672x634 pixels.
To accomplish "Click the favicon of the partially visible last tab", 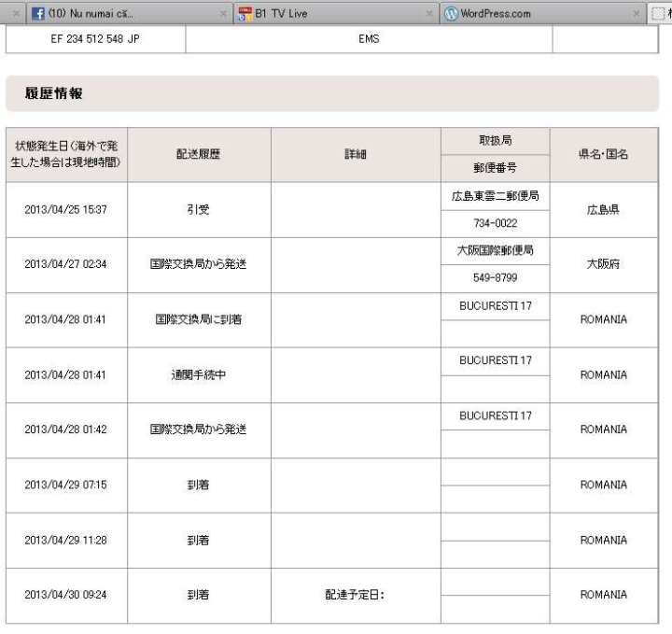I will tap(660, 14).
